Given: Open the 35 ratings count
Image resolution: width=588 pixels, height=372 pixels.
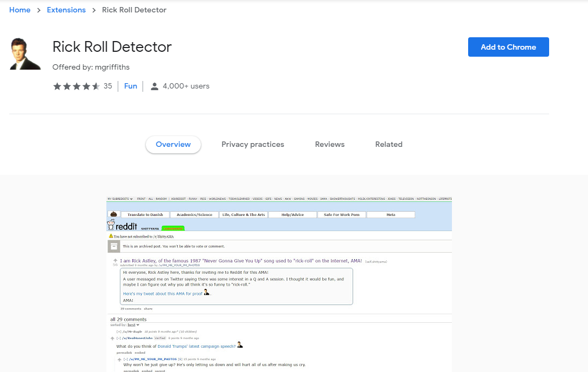Looking at the screenshot, I should coord(108,86).
